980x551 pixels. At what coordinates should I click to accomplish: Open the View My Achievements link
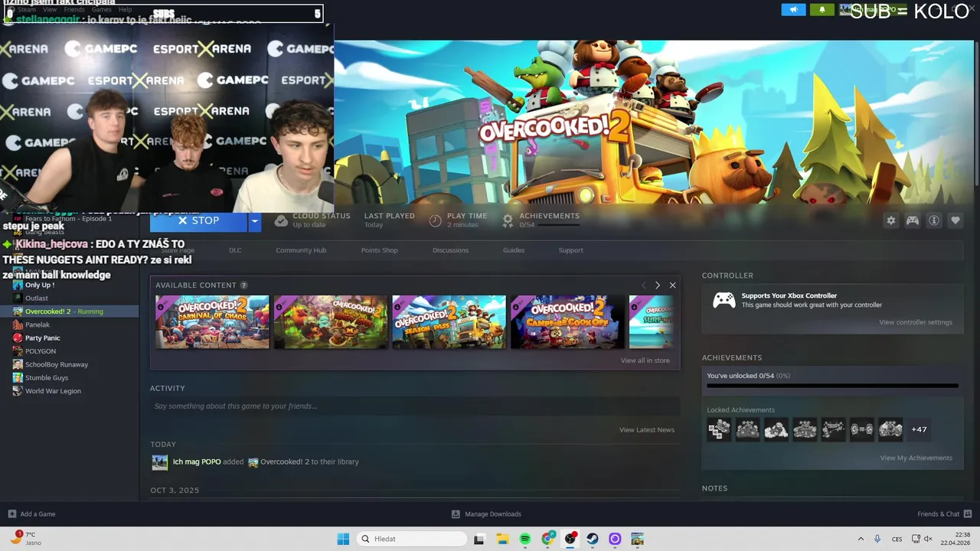916,458
